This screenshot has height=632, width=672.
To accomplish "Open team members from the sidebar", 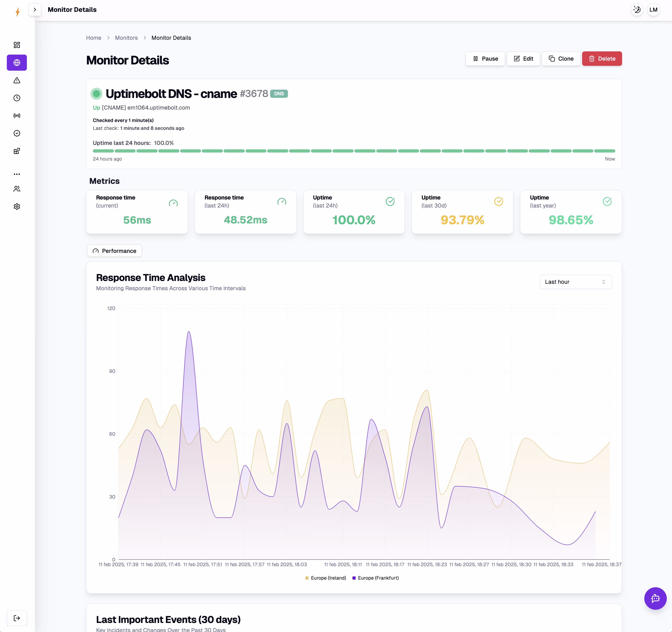I will pyautogui.click(x=17, y=189).
